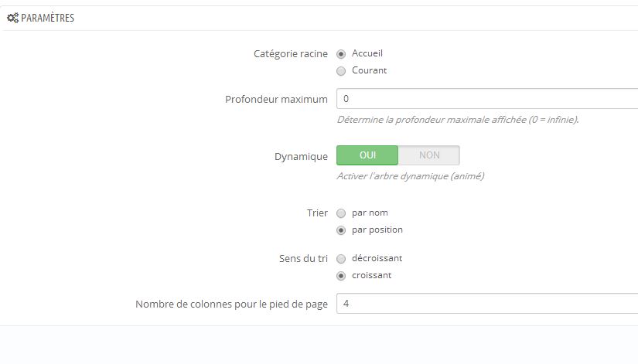This screenshot has width=638, height=364.
Task: Switch Dynamique to OUI
Action: tap(367, 155)
